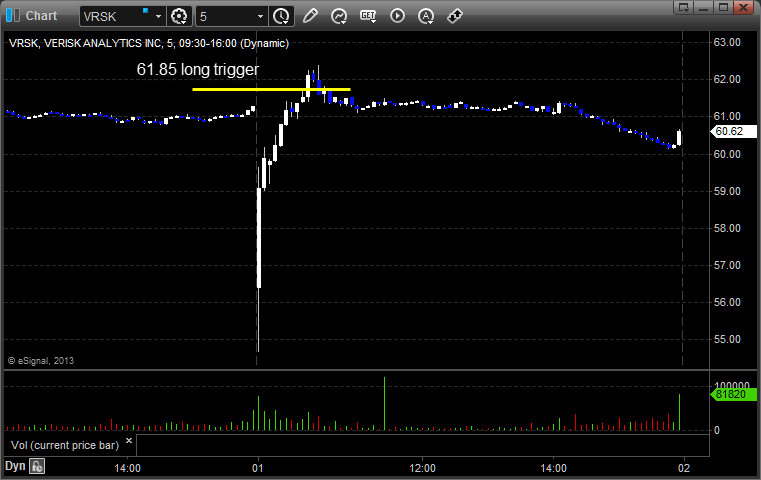Click the 60.62 current price marker
761x480 pixels.
[x=733, y=131]
